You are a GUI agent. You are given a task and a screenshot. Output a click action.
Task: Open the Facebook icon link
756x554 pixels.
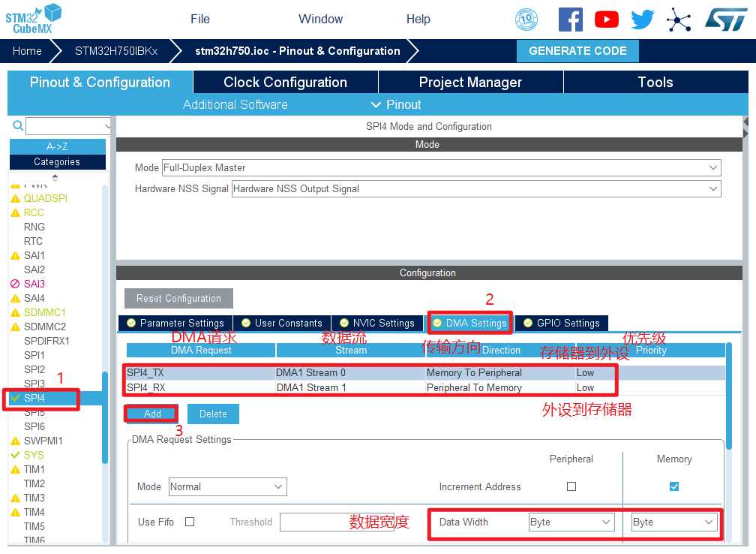(x=570, y=20)
